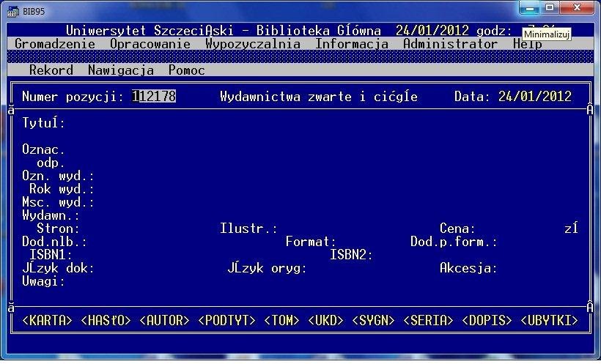
Task: Open the Wypozyczalnia menu
Action: (253, 44)
